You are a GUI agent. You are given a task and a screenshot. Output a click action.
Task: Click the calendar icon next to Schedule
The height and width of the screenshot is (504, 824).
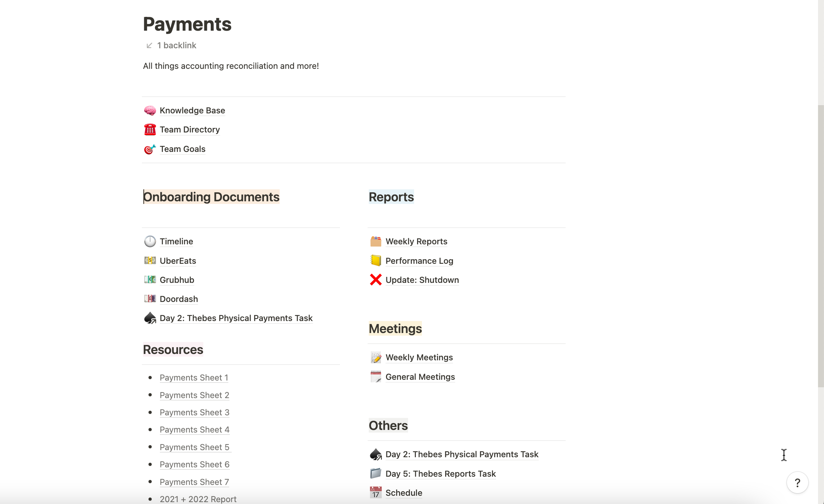[x=375, y=493]
